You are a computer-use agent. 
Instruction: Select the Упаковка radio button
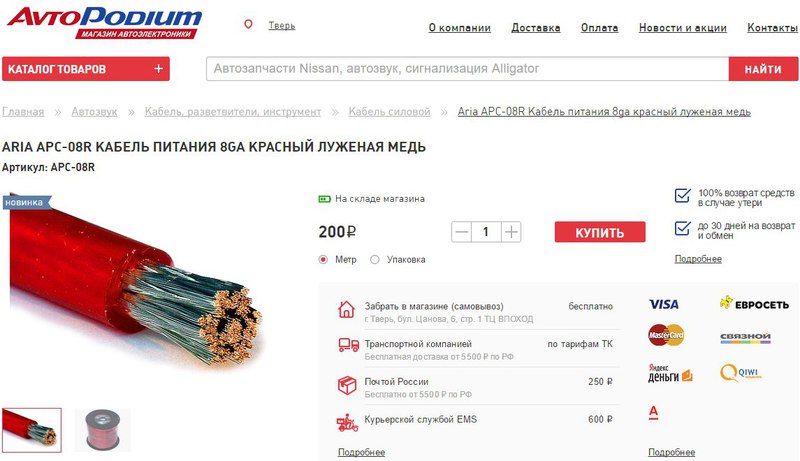374,260
